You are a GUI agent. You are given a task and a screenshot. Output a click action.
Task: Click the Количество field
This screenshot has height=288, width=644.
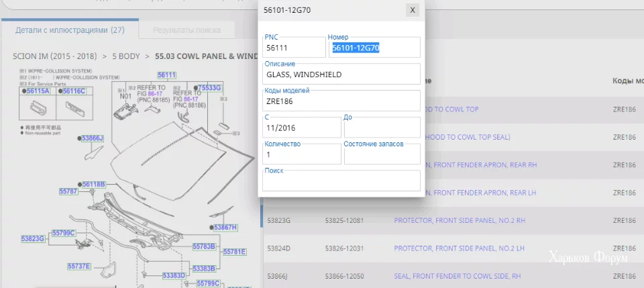(302, 154)
